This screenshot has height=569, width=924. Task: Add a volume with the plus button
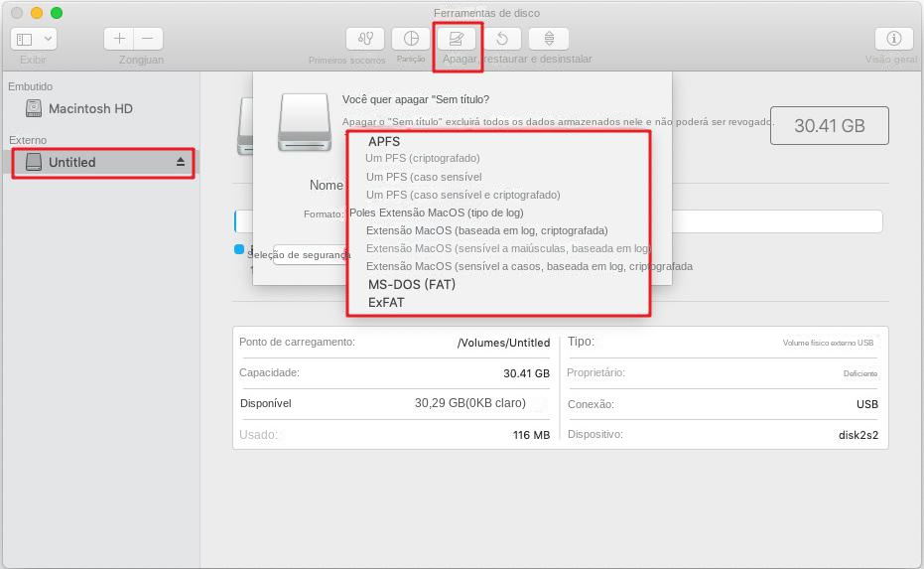pos(119,39)
